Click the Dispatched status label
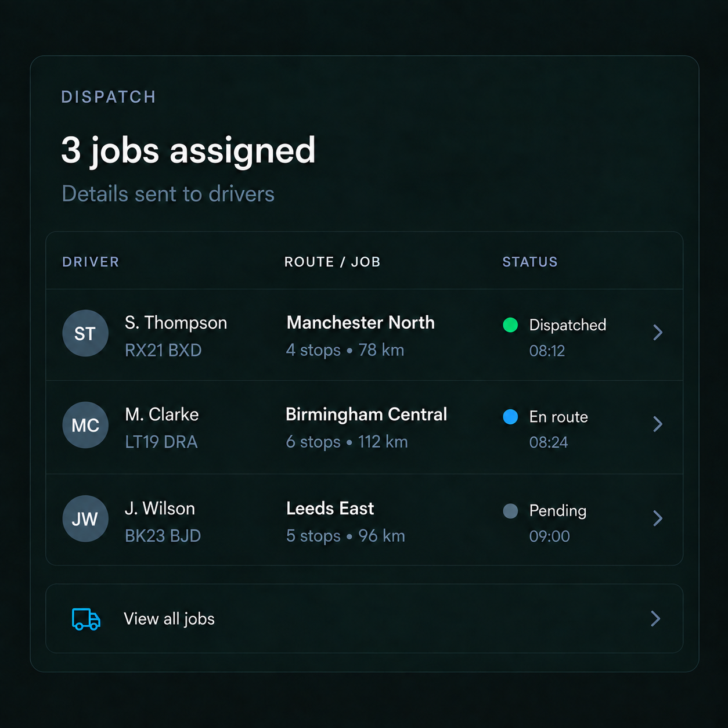 point(568,325)
